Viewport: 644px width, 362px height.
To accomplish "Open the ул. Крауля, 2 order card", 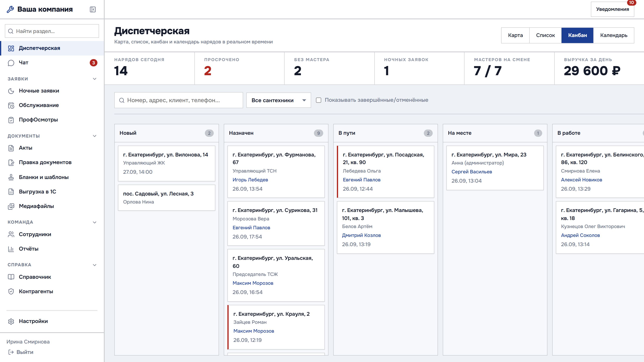I will [276, 327].
